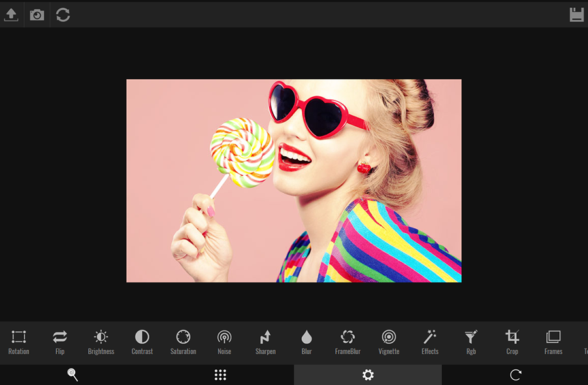
Task: Open the camera capture option
Action: pyautogui.click(x=37, y=14)
